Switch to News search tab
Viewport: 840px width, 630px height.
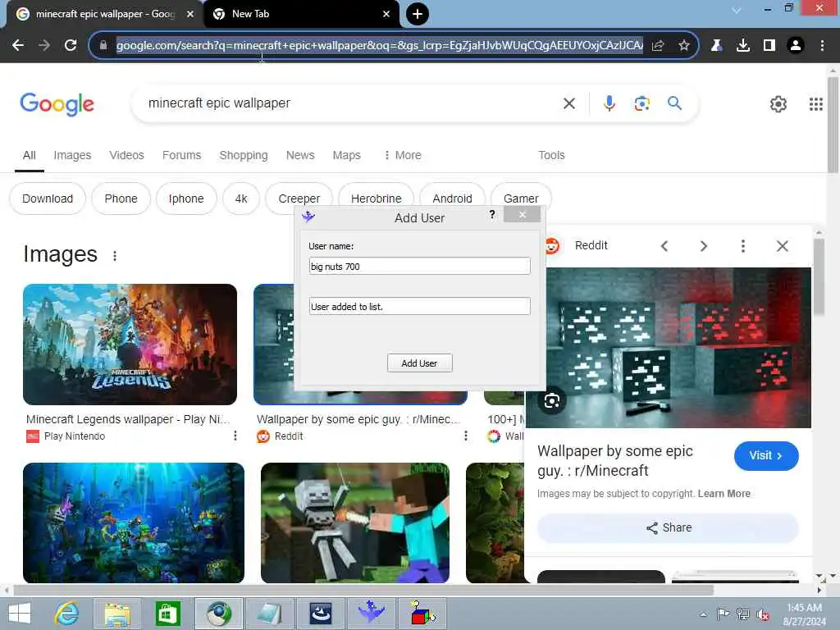(300, 155)
